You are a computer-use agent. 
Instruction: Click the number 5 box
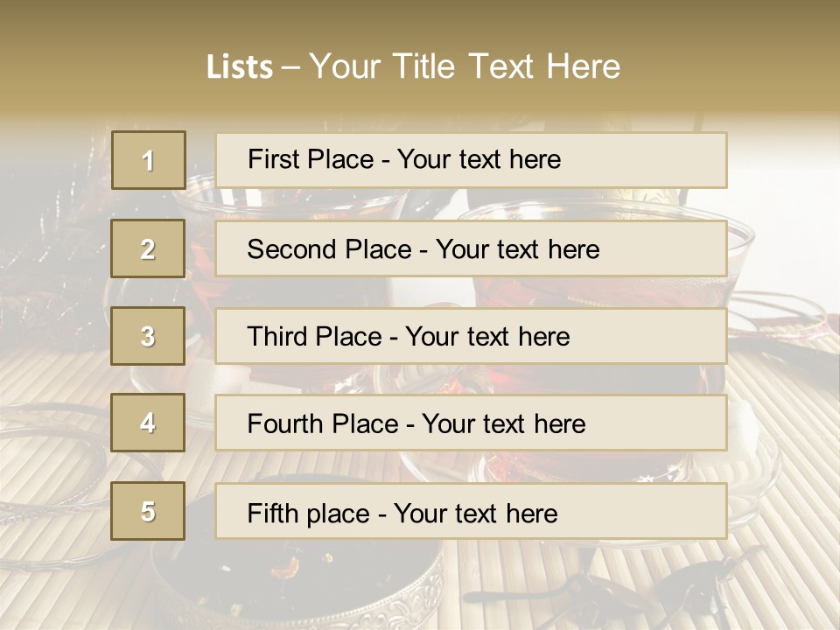(x=148, y=511)
